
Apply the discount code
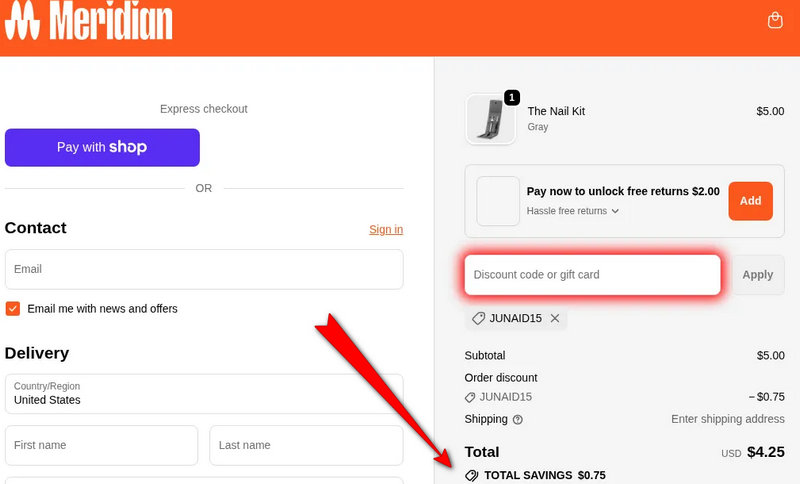tap(757, 275)
